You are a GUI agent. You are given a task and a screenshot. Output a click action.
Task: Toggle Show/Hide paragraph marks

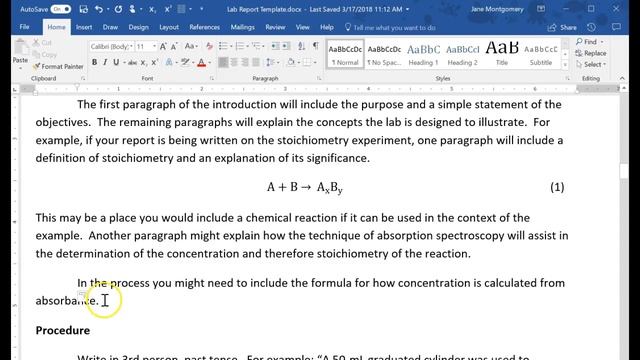click(x=316, y=46)
